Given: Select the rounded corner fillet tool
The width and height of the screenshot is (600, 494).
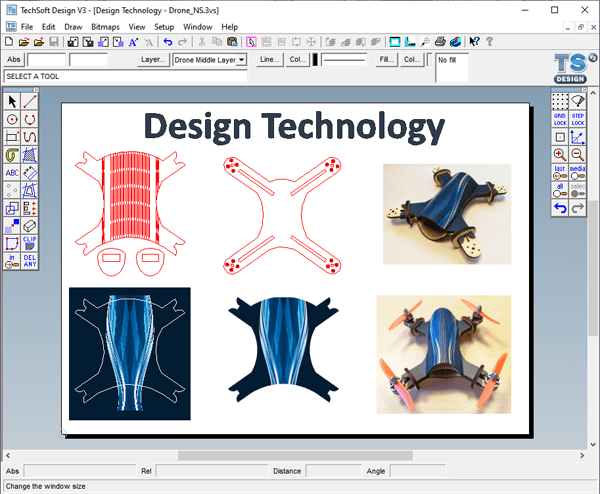Looking at the screenshot, I should pos(12,243).
